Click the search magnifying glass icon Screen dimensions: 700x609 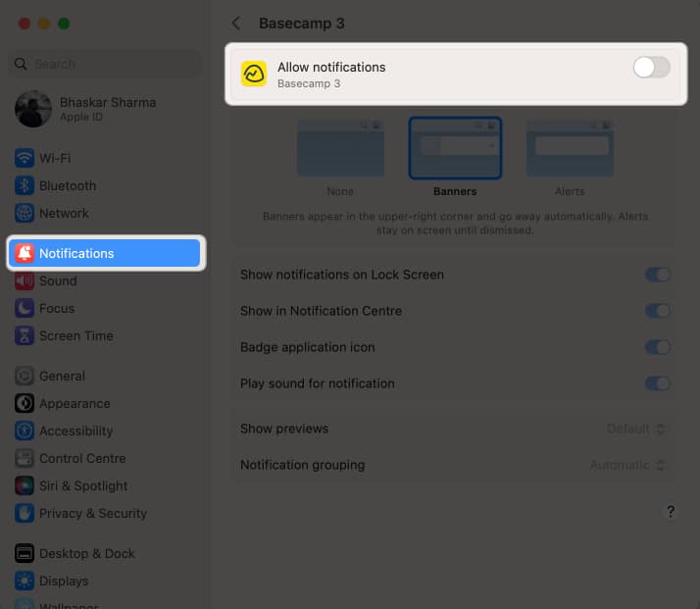pos(21,64)
